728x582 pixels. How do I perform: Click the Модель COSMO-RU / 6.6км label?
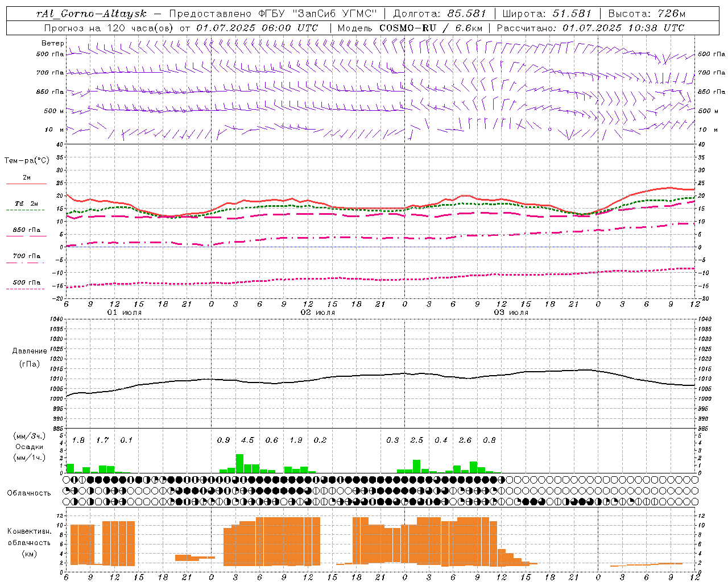(x=410, y=28)
